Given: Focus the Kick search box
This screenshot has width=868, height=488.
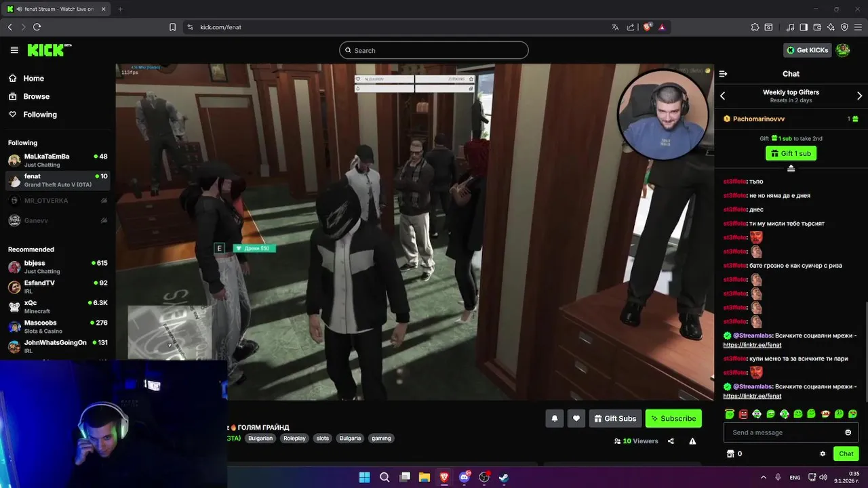Looking at the screenshot, I should click(x=434, y=50).
